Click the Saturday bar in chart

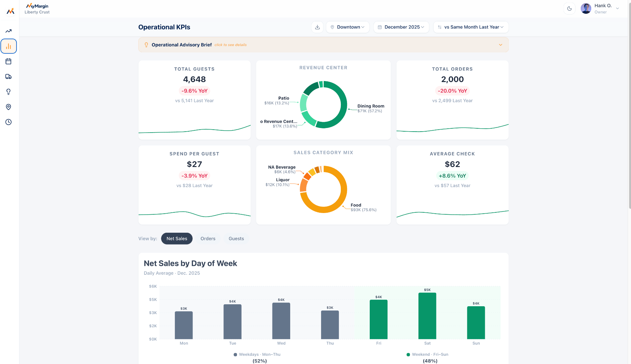[427, 316]
